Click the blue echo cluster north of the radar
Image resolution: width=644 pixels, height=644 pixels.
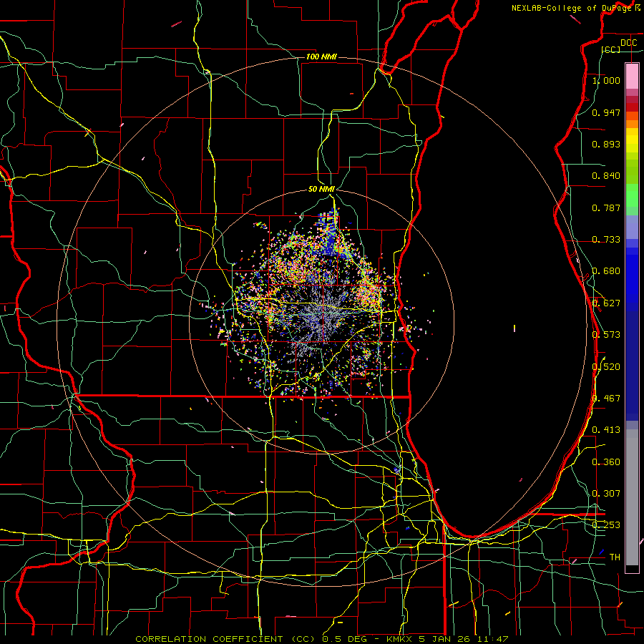click(329, 234)
